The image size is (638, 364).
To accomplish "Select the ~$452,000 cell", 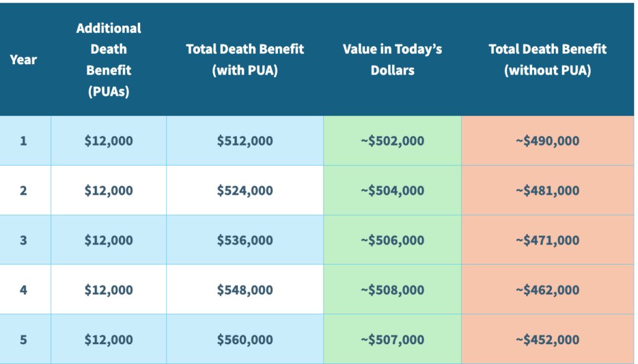I will tap(548, 340).
